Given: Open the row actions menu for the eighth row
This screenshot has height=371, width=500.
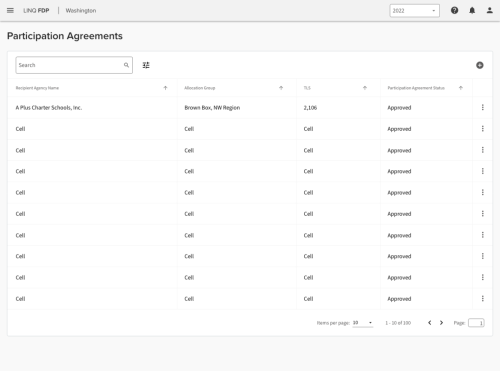Looking at the screenshot, I should (482, 256).
